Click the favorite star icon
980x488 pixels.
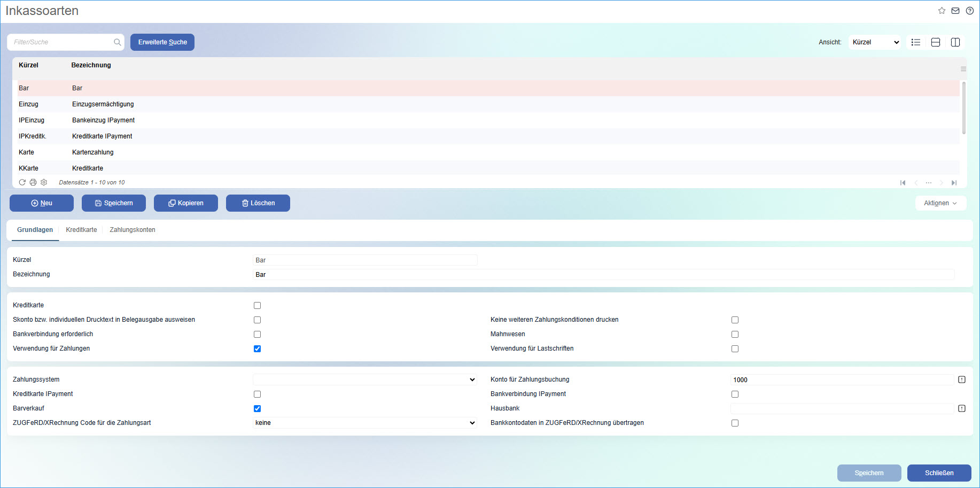[x=942, y=11]
